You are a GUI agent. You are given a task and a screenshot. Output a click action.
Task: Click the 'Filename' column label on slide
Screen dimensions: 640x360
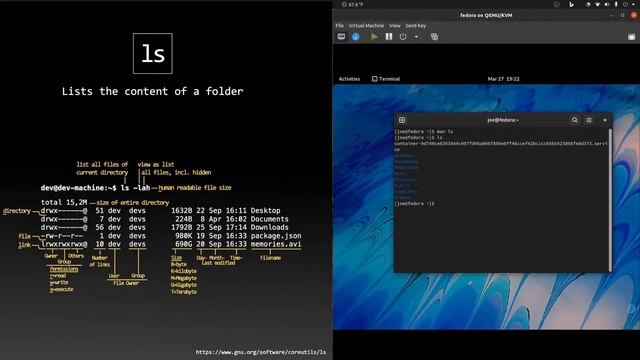(x=270, y=258)
